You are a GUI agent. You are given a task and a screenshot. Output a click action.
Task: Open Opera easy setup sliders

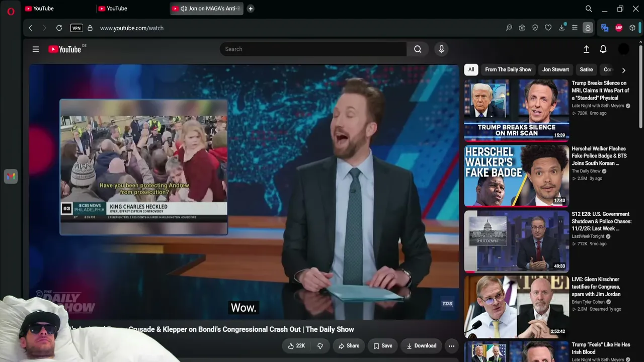(575, 28)
